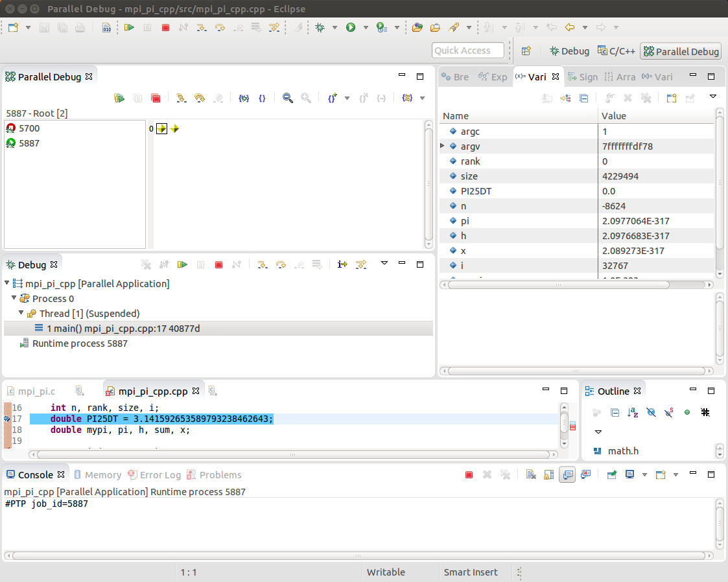Click the Terminate icon in Console toolbar

click(469, 475)
